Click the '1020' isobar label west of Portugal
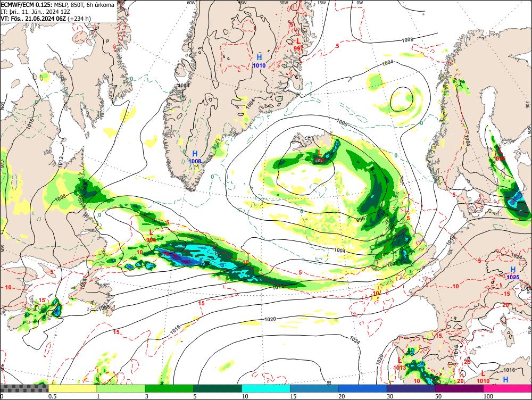Screen dimensions: 532x400 coord(380,360)
